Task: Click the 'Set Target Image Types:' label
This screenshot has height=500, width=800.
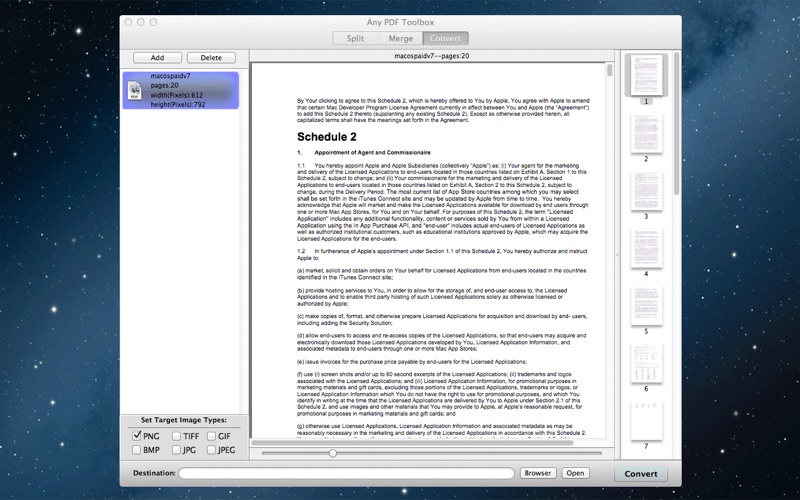Action: (x=184, y=420)
